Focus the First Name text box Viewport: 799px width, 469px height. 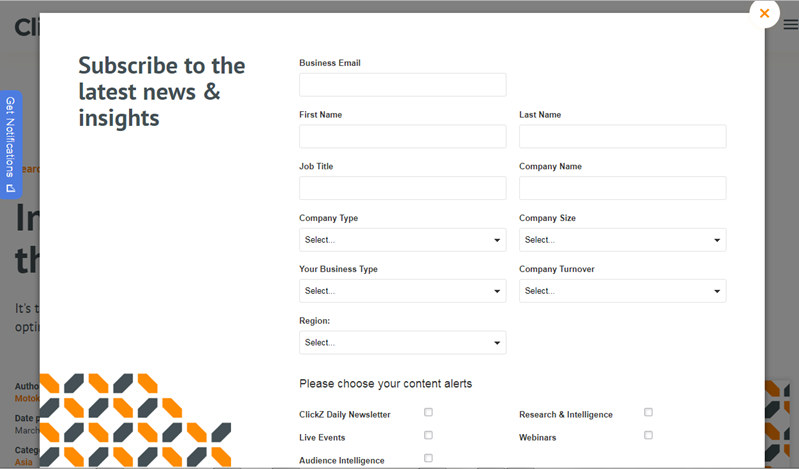[402, 137]
